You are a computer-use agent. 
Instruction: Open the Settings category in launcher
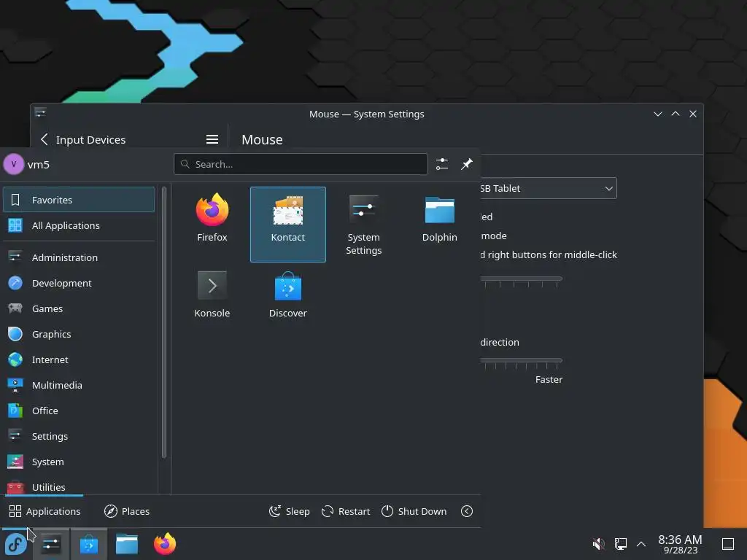coord(79,436)
